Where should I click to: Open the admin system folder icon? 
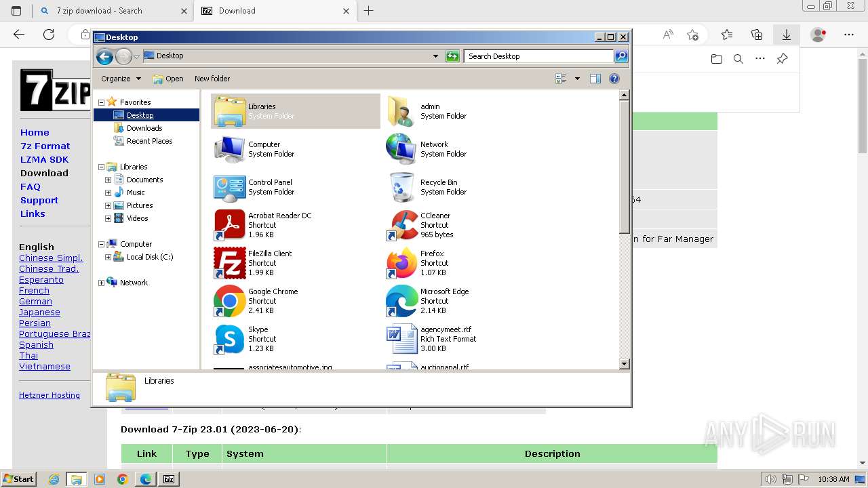click(x=401, y=111)
